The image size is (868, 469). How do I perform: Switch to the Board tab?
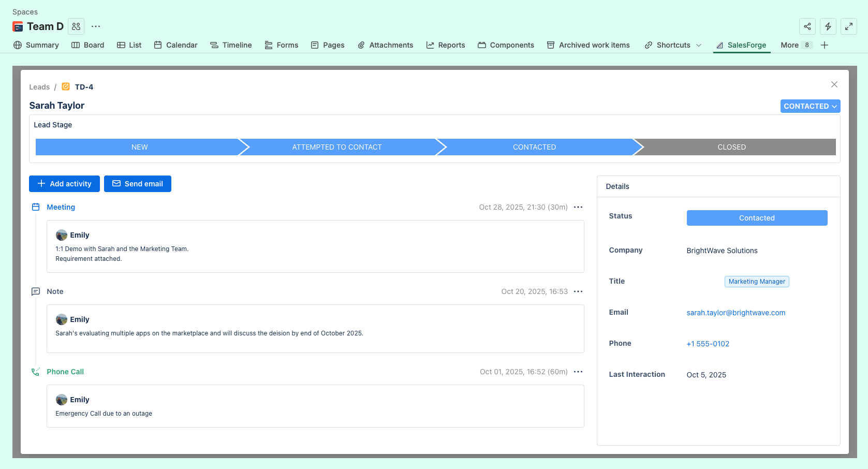click(x=88, y=45)
